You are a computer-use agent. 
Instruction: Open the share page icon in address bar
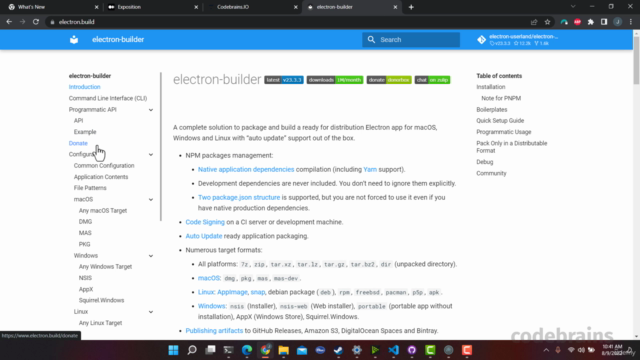pos(534,22)
